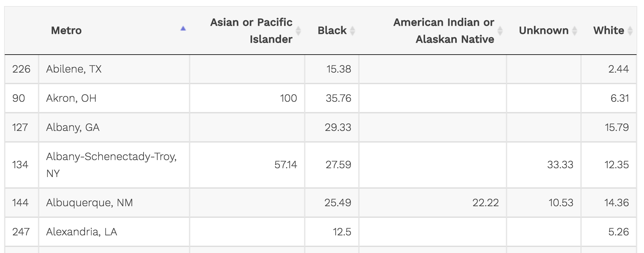The height and width of the screenshot is (253, 644).
Task: Click the White column sort arrows
Action: (630, 31)
